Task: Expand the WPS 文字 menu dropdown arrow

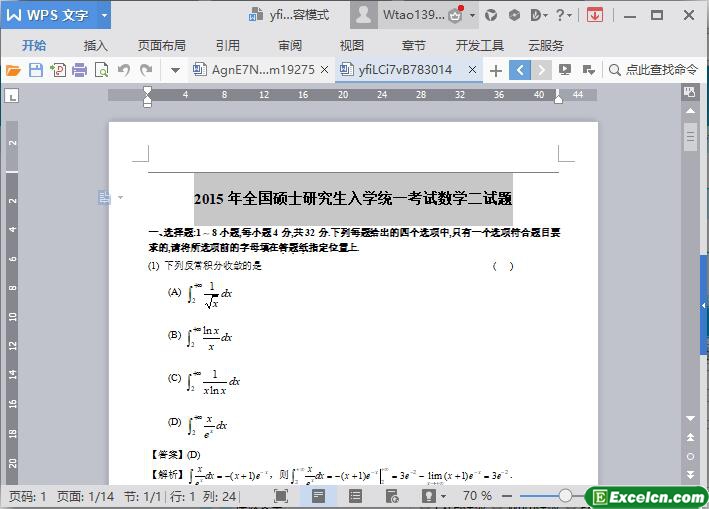Action: point(104,15)
